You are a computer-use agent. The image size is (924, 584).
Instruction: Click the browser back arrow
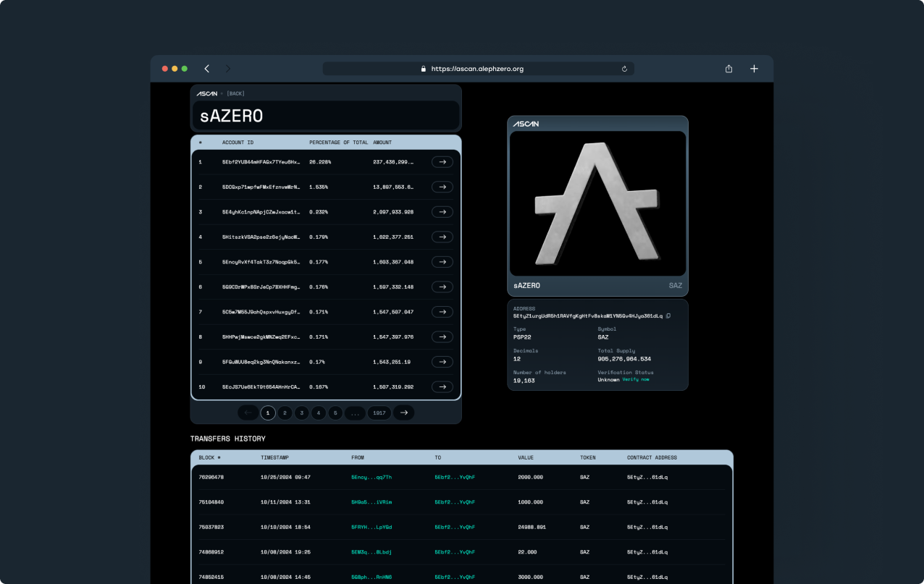click(x=207, y=69)
